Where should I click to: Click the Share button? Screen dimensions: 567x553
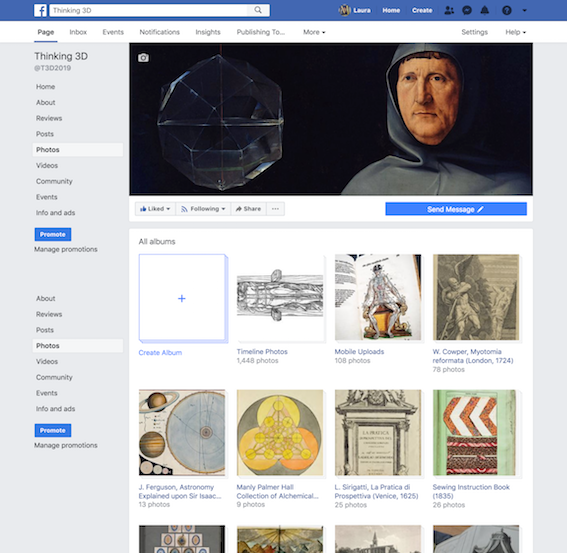pyautogui.click(x=248, y=209)
